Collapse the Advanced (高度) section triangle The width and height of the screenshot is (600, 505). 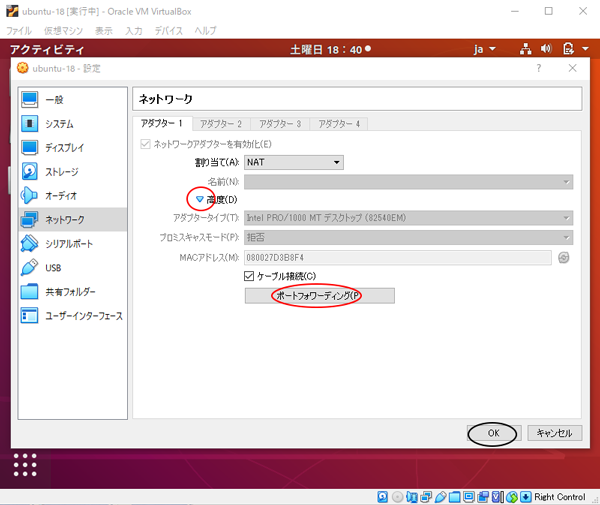(199, 199)
